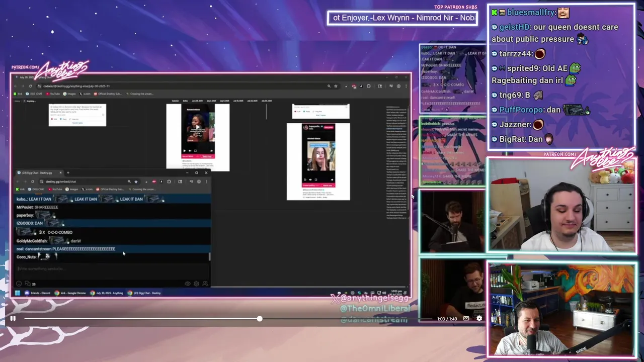Image resolution: width=644 pixels, height=362 pixels.
Task: Open video player settings gear
Action: click(x=479, y=318)
